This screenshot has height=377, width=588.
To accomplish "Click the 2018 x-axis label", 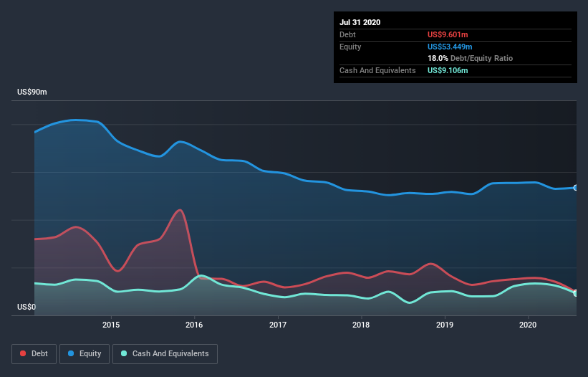I will point(361,325).
